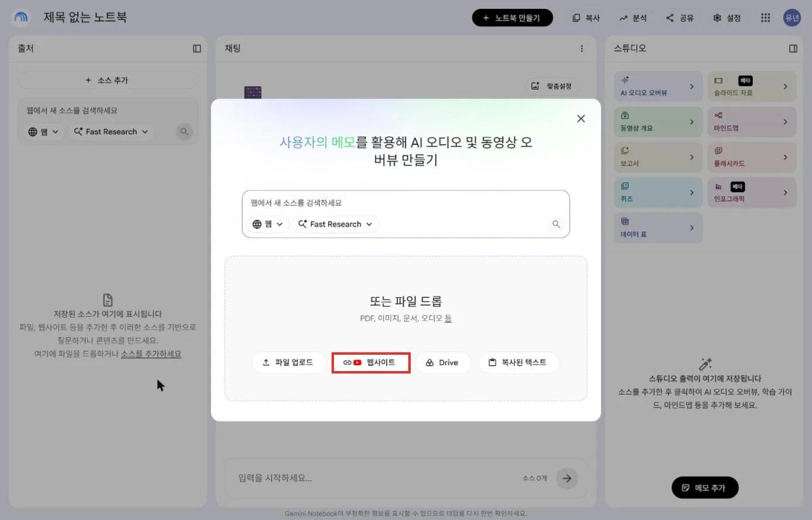812x520 pixels.
Task: Open 웹 dropdown in dialog
Action: click(x=268, y=224)
